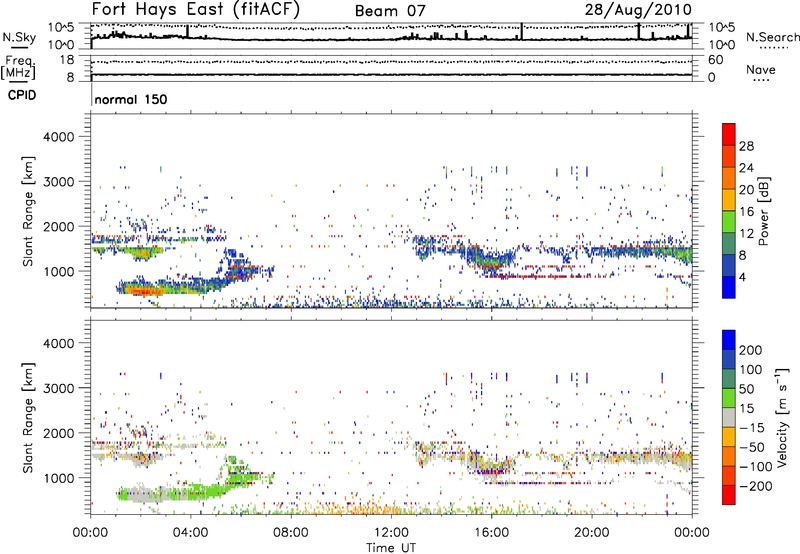This screenshot has height=554, width=800.
Task: Click the "Velocity [m s-1]" colorbar title
Action: [782, 417]
